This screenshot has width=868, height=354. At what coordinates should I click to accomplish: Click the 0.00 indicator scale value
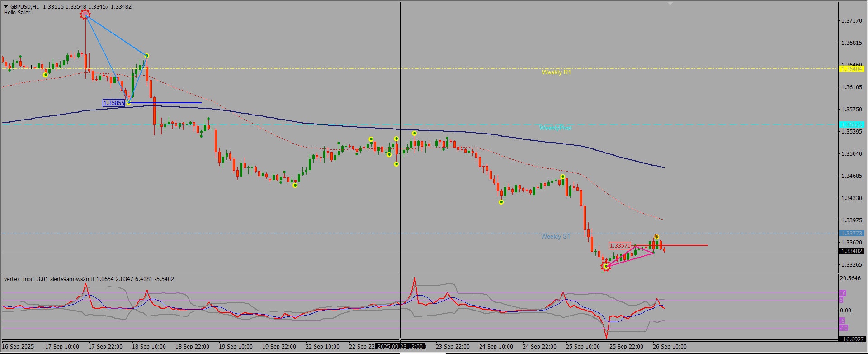pyautogui.click(x=845, y=311)
